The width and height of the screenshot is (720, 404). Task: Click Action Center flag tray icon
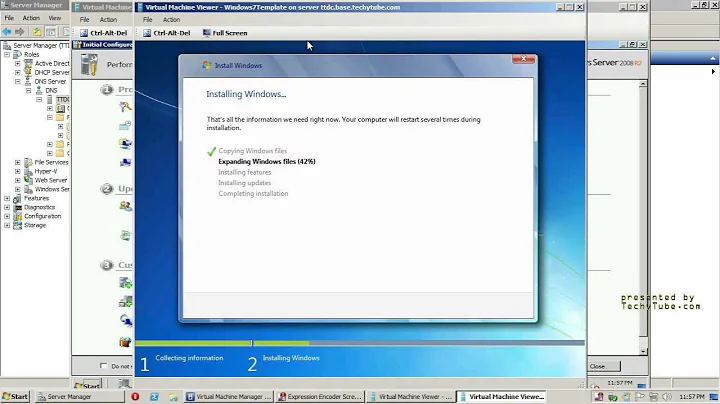(x=640, y=397)
